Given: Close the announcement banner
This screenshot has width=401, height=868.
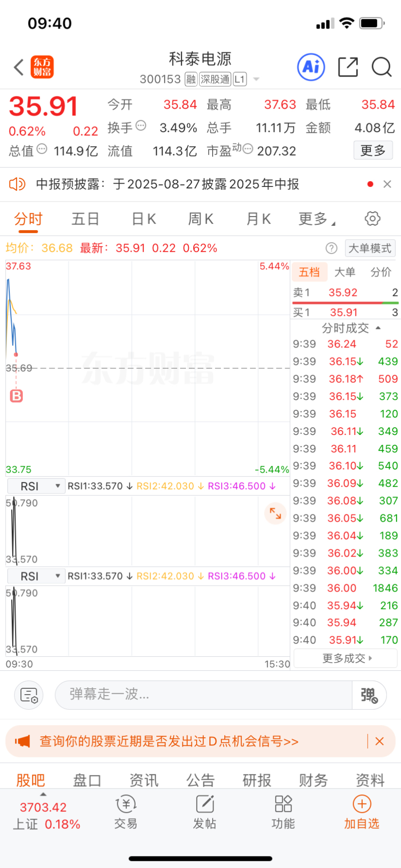Looking at the screenshot, I should point(387,184).
